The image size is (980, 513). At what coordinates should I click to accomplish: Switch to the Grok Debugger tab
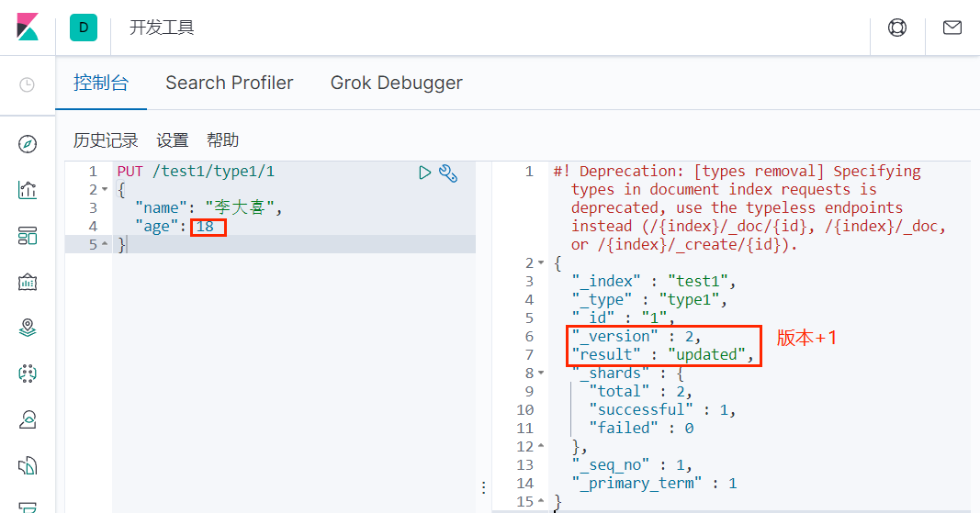[x=396, y=83]
